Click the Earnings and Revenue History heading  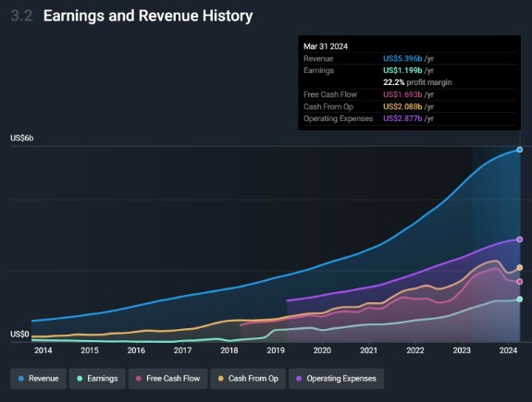148,16
